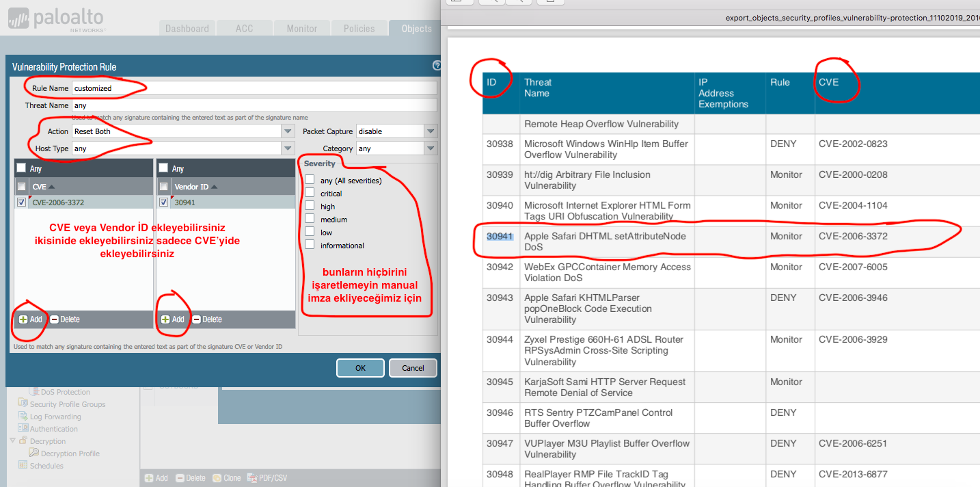Go to the Monitor tab
Image resolution: width=980 pixels, height=487 pixels.
(301, 29)
